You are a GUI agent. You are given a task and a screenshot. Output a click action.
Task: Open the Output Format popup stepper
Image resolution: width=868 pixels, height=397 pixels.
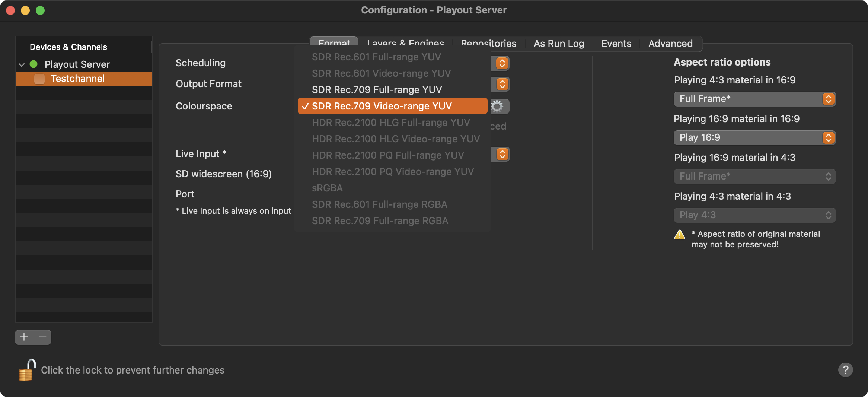click(x=502, y=84)
